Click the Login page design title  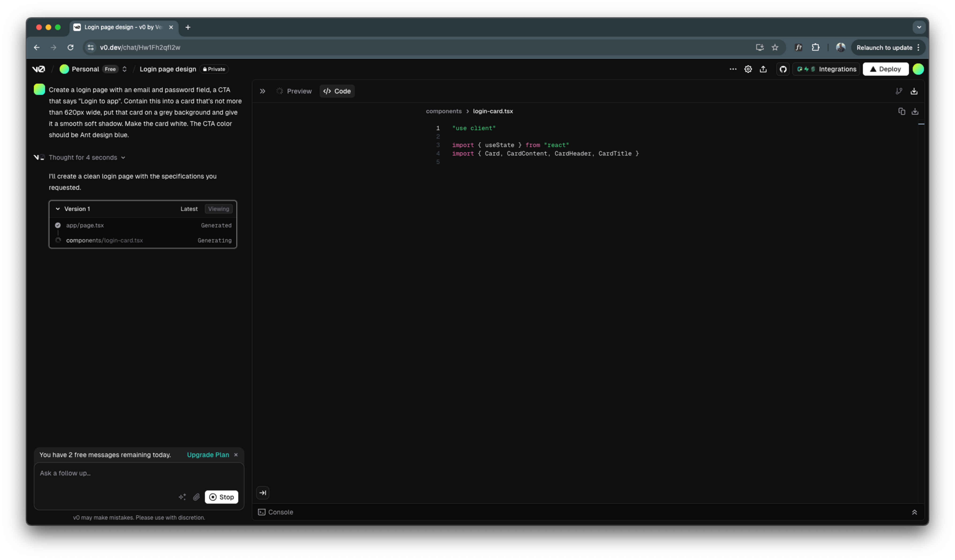click(168, 69)
